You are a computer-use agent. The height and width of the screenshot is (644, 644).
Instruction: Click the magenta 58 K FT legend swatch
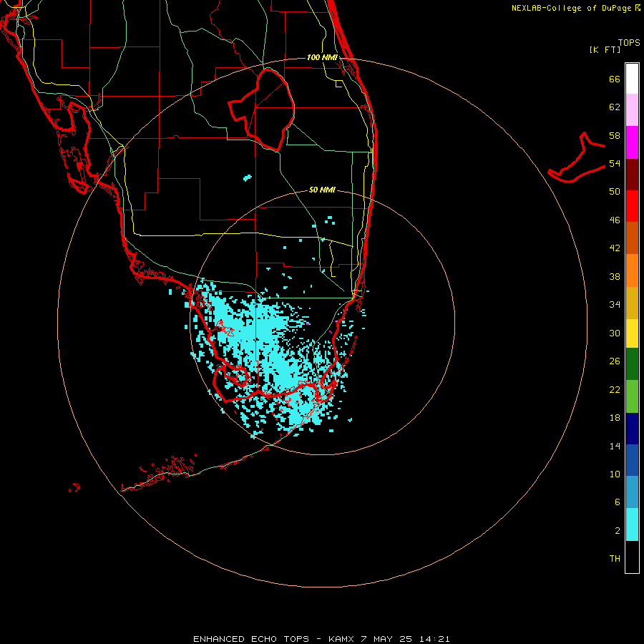[x=632, y=142]
